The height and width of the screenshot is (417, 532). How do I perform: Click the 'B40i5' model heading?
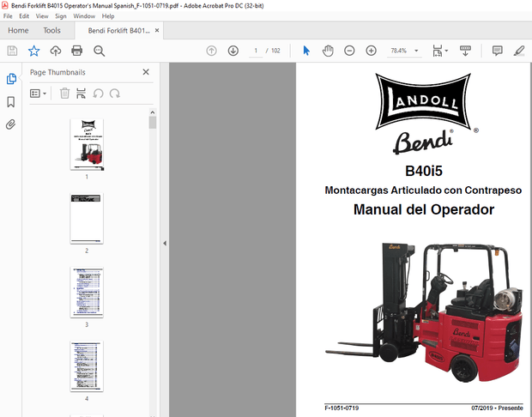424,171
